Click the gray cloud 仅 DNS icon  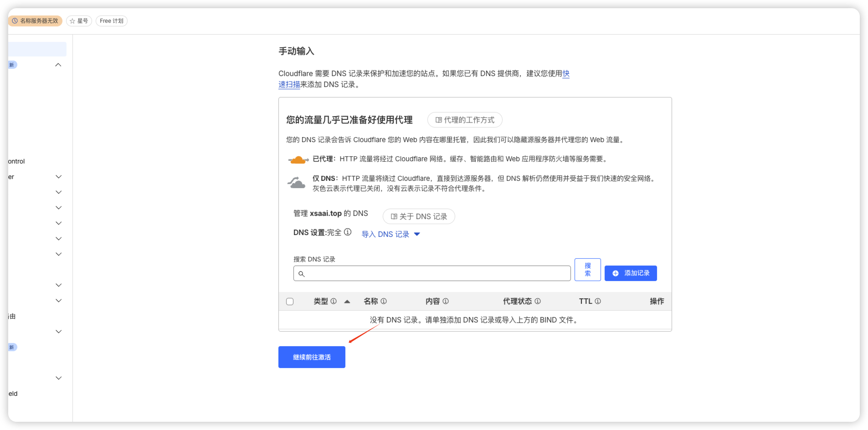297,183
